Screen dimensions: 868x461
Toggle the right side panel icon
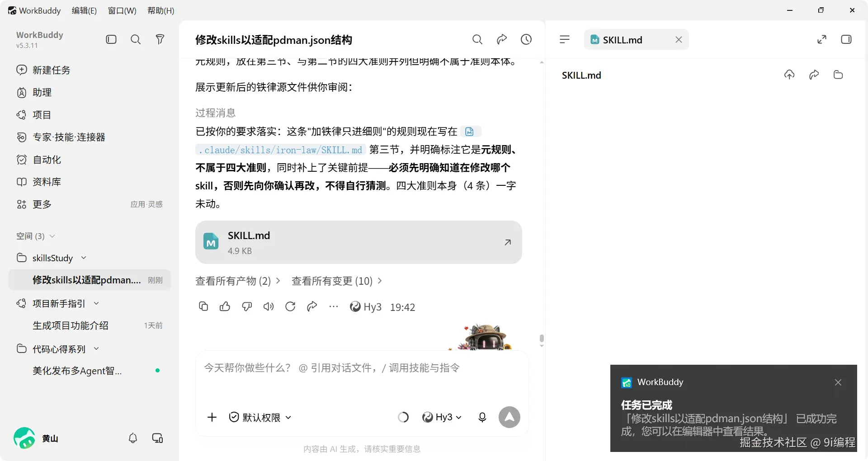pyautogui.click(x=846, y=39)
